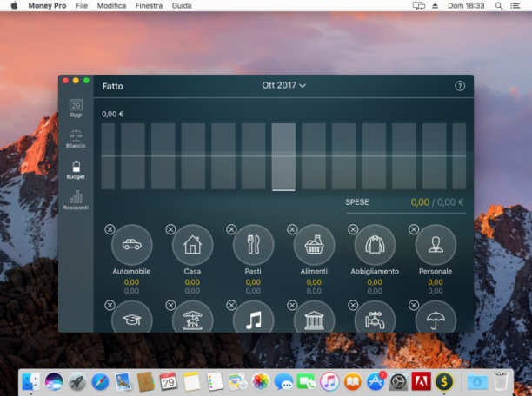Select the Personale person category icon
The image size is (532, 396).
point(436,245)
